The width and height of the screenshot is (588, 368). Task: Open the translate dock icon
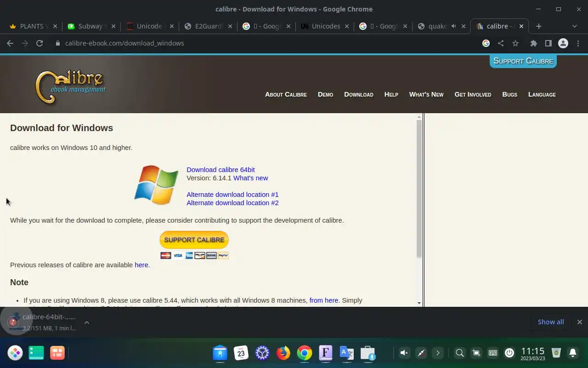pyautogui.click(x=347, y=353)
